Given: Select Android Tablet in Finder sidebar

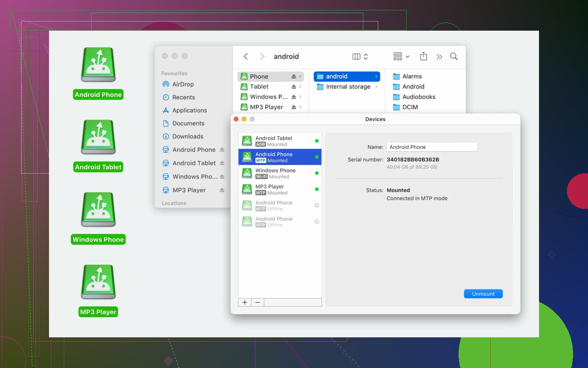Looking at the screenshot, I should (193, 163).
